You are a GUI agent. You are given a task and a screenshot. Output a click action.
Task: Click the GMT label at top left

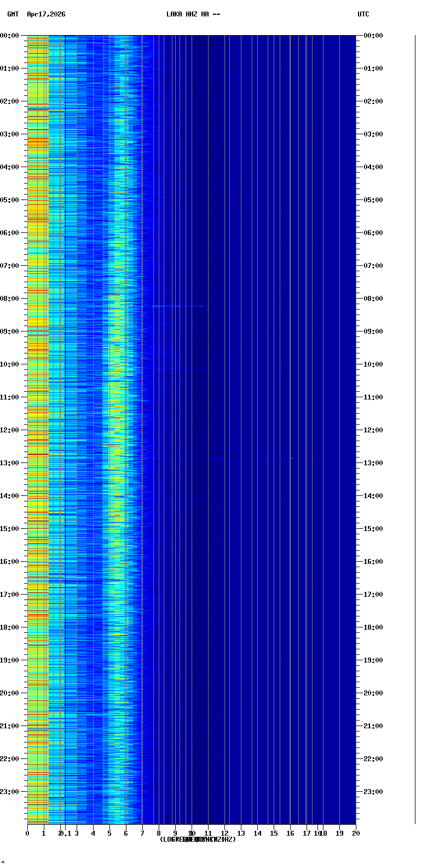13,14
